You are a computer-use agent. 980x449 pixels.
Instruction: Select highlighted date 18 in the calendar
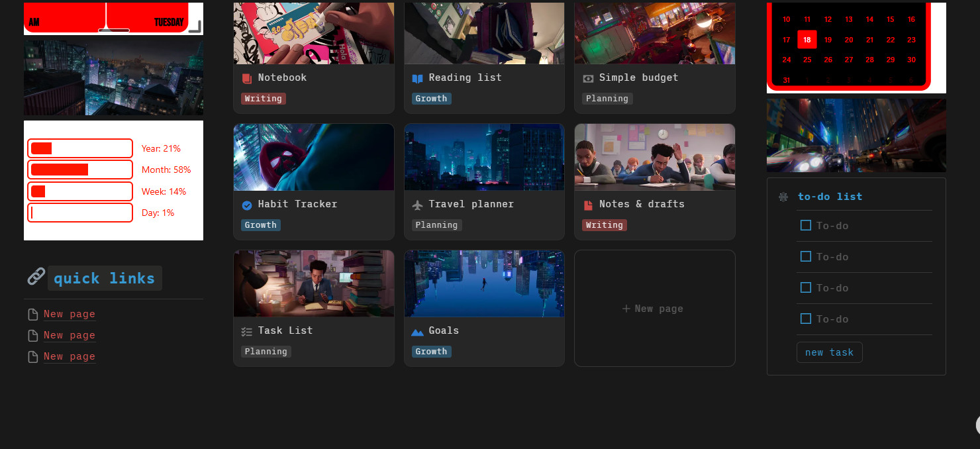807,40
